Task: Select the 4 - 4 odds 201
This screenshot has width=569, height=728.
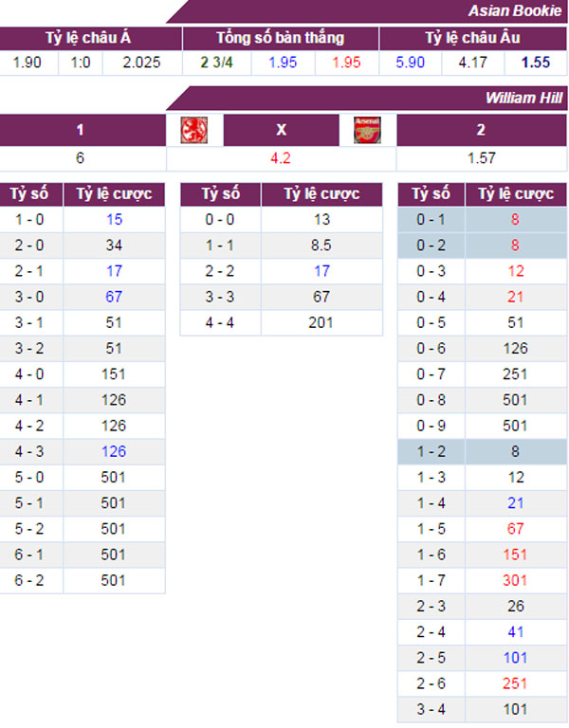Action: click(x=321, y=322)
